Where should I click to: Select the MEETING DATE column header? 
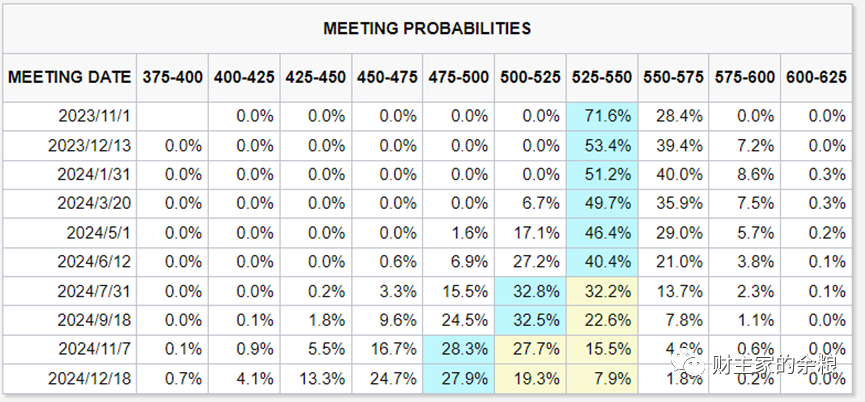tap(70, 77)
